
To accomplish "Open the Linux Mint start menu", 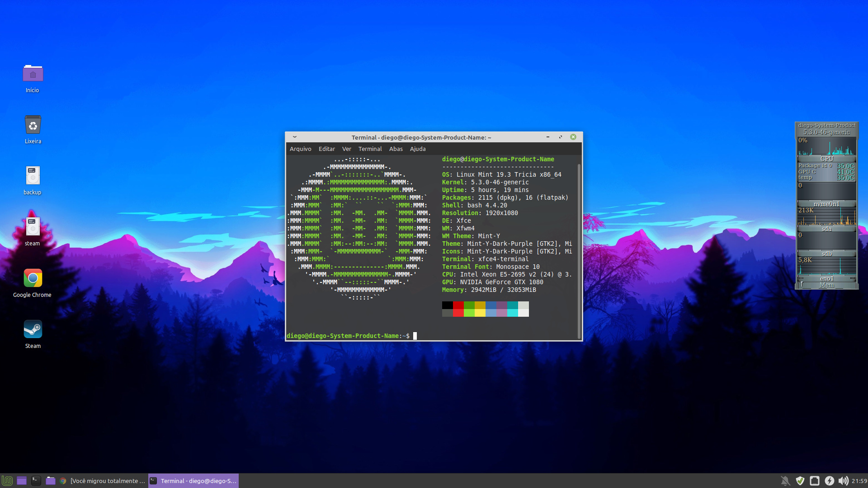I will pos(7,481).
